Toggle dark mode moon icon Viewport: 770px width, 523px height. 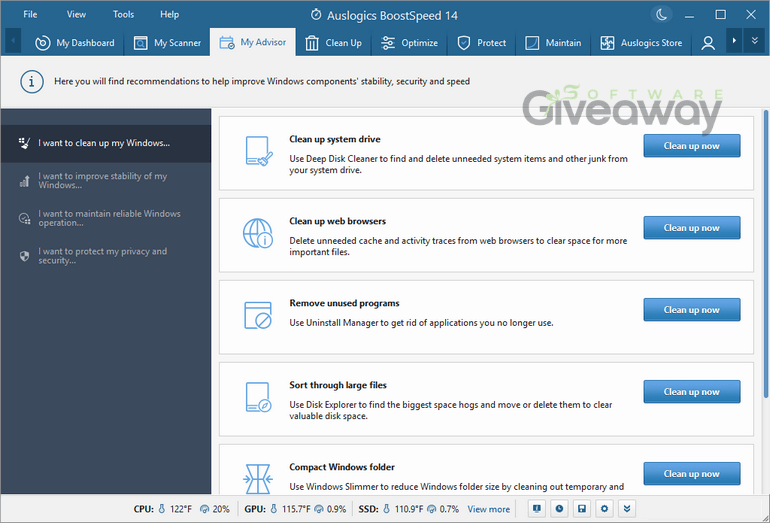coord(661,15)
